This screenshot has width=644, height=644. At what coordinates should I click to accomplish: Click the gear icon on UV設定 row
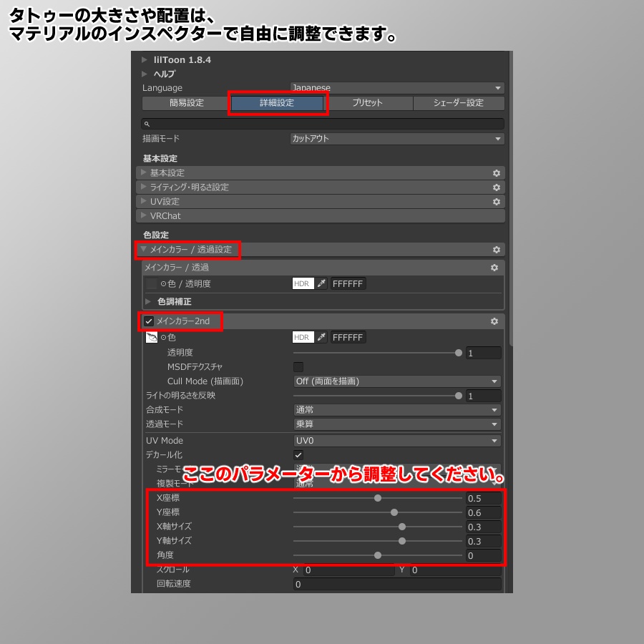coord(496,201)
